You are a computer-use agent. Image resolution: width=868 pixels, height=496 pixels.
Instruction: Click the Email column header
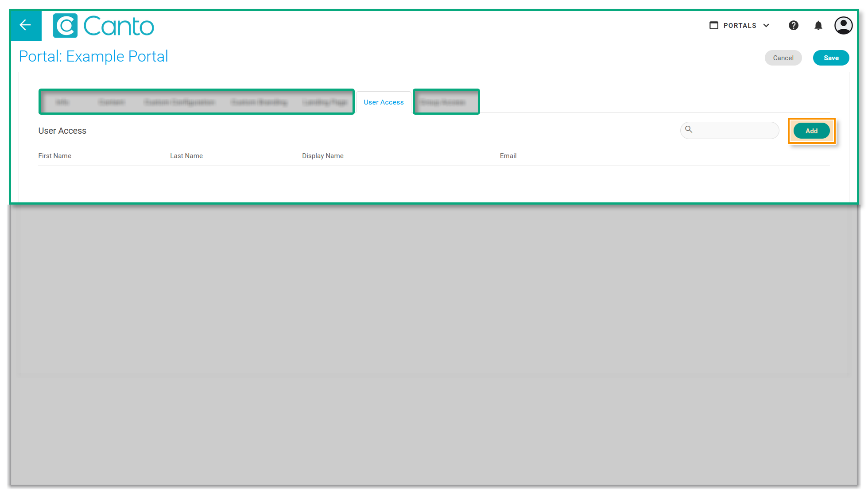(508, 156)
